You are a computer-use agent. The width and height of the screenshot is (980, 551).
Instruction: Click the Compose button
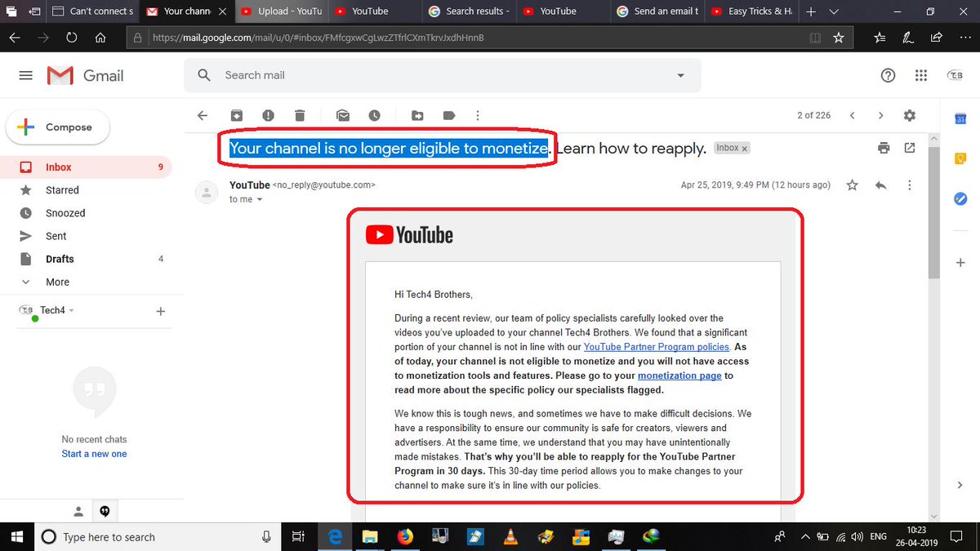point(58,127)
